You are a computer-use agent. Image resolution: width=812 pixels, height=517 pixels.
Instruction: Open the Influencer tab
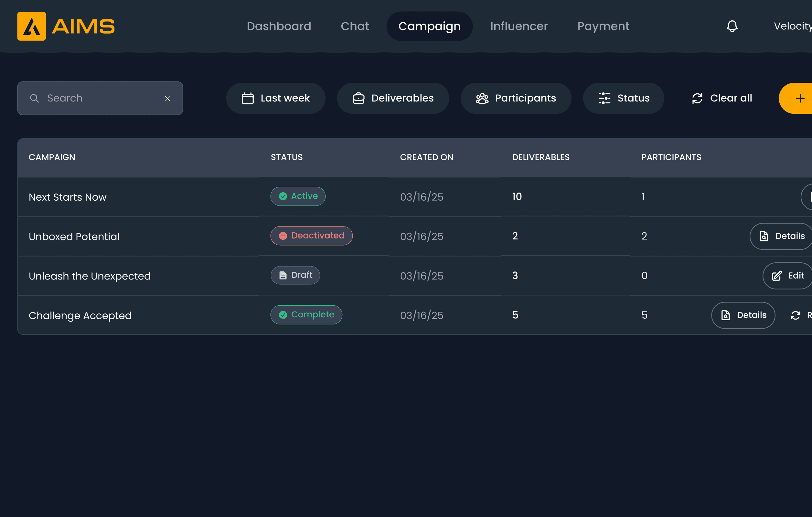(x=518, y=26)
